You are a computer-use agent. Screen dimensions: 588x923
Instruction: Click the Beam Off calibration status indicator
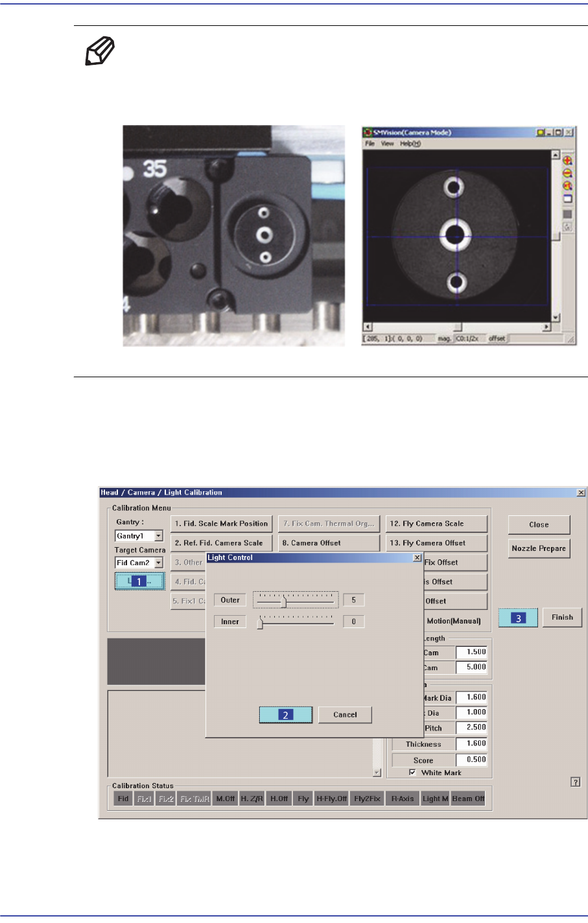pyautogui.click(x=468, y=799)
